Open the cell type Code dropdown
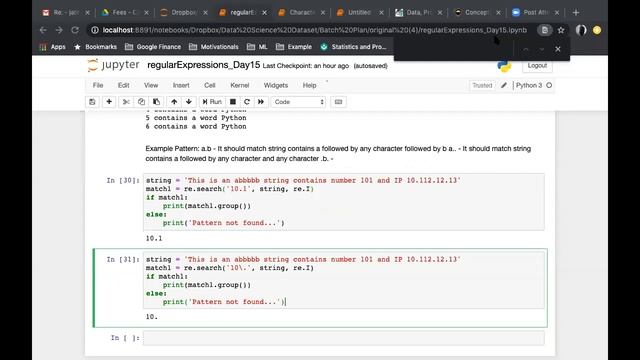Image resolution: width=640 pixels, height=360 pixels. pos(298,102)
